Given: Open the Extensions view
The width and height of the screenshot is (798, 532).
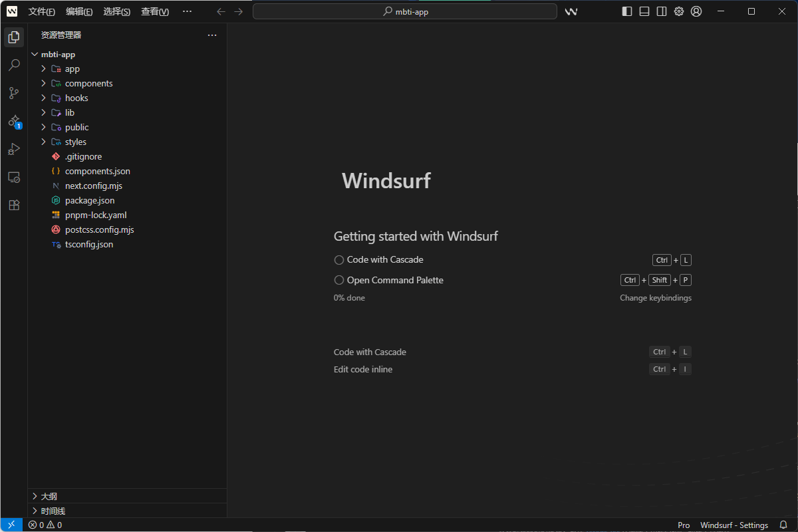Looking at the screenshot, I should 14,205.
